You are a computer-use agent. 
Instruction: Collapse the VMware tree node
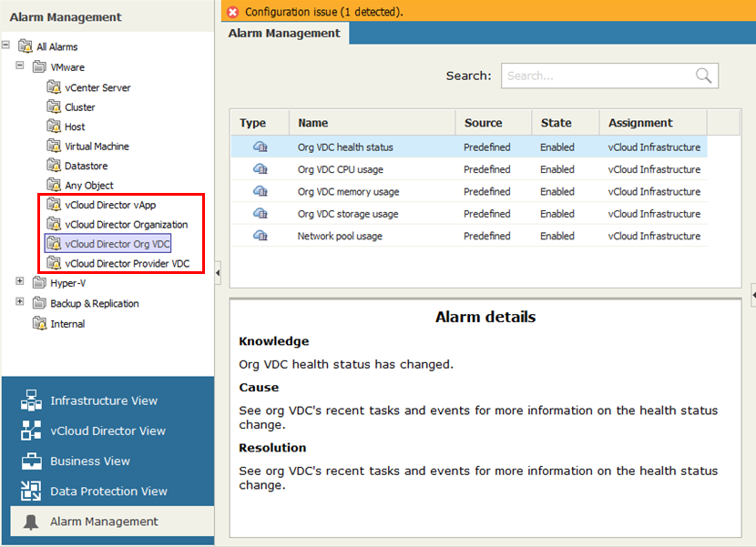(20, 65)
